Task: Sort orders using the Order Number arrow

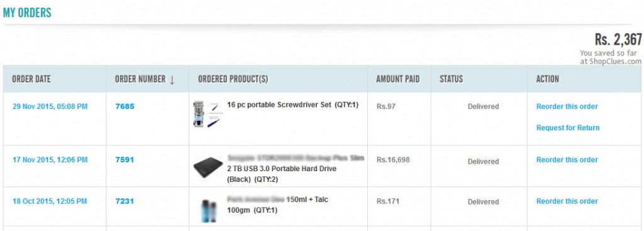Action: point(172,80)
